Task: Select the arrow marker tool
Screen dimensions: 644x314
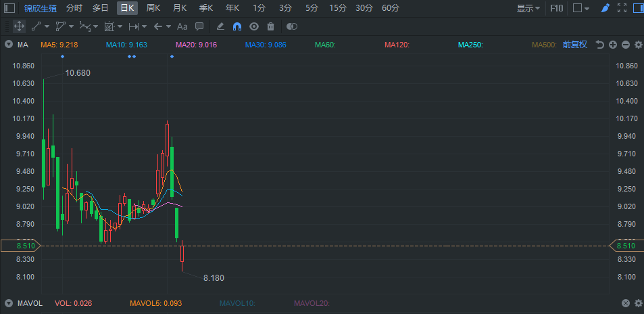Action: [158, 26]
